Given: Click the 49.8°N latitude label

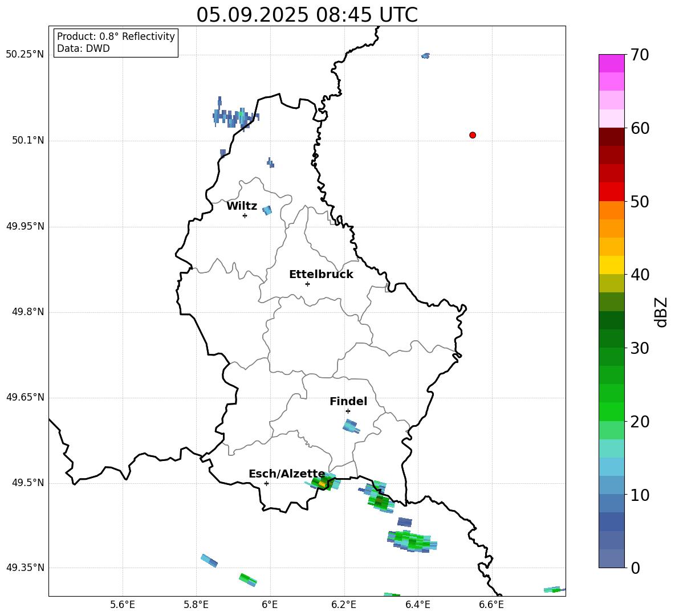Looking at the screenshot, I should 28,312.
